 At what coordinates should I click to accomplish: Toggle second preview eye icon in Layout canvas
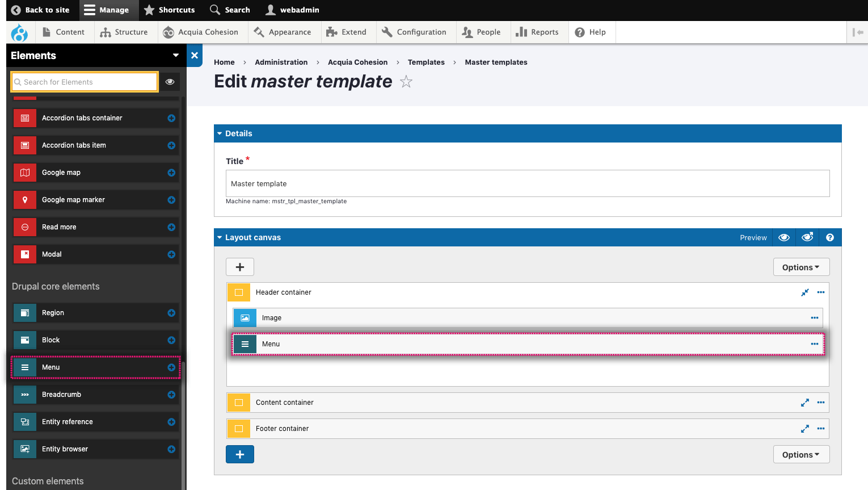[x=807, y=237]
